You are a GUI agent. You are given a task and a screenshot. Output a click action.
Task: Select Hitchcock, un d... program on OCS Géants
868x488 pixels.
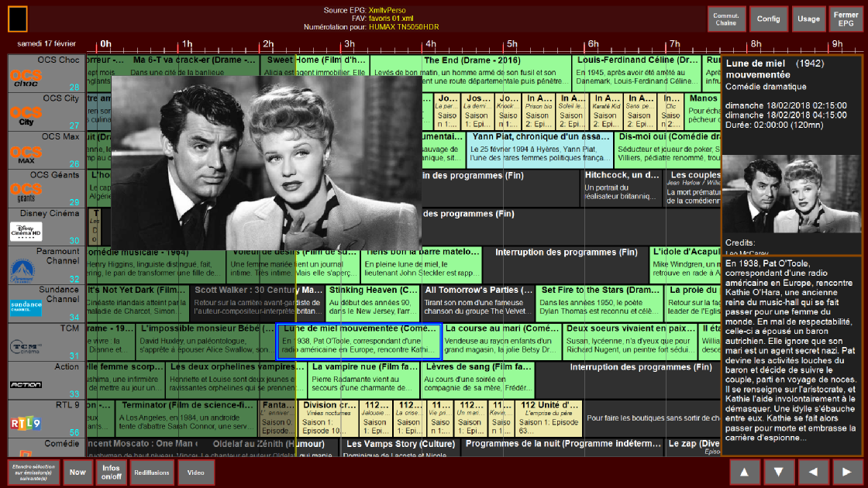point(622,188)
